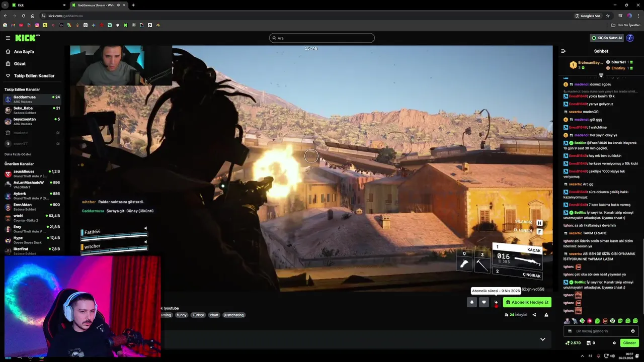Close the Gaddarmusa Stream browser tab

pos(125,5)
